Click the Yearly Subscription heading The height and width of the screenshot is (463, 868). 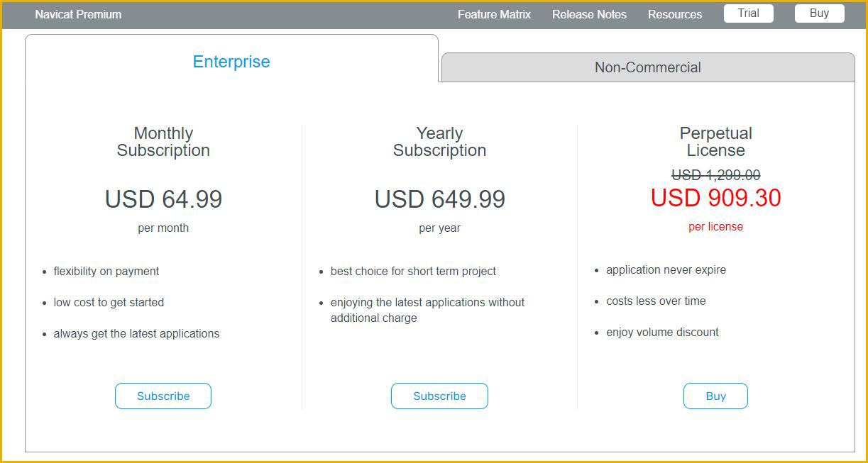[x=439, y=142]
